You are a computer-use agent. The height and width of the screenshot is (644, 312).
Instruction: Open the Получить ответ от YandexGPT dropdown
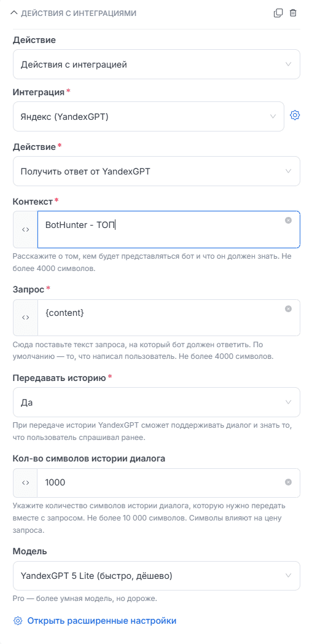click(157, 171)
